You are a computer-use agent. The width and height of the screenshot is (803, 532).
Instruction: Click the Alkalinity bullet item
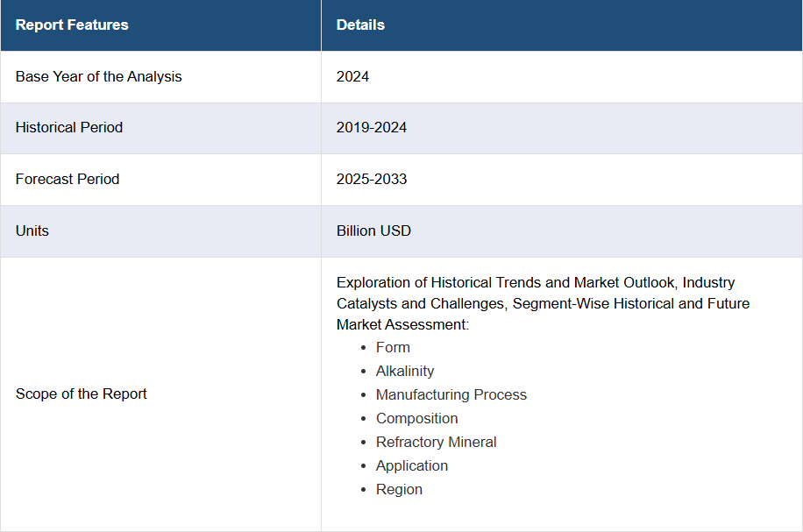[405, 371]
